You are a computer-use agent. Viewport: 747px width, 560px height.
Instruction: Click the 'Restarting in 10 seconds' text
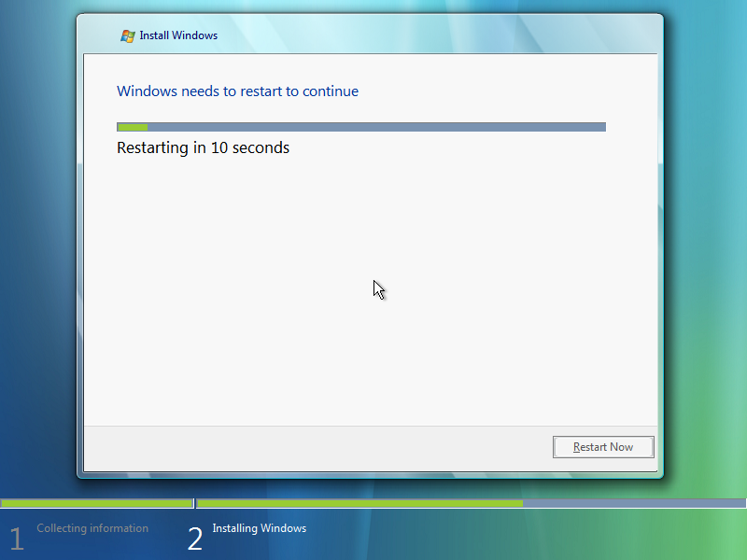click(x=203, y=147)
